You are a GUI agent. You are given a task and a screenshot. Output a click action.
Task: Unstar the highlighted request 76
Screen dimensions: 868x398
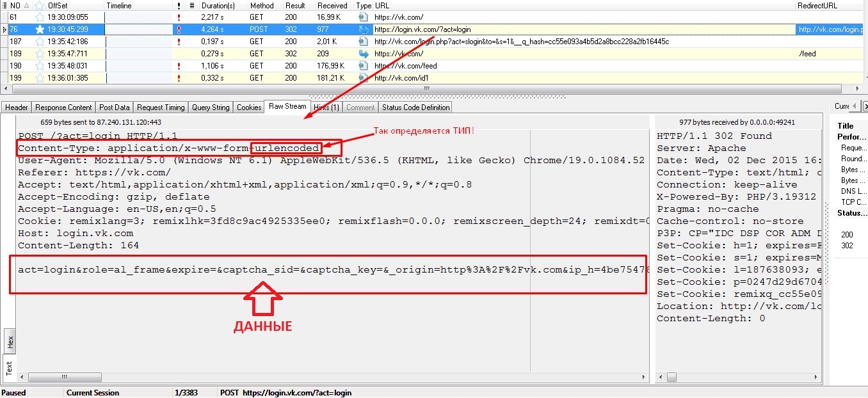[x=39, y=29]
